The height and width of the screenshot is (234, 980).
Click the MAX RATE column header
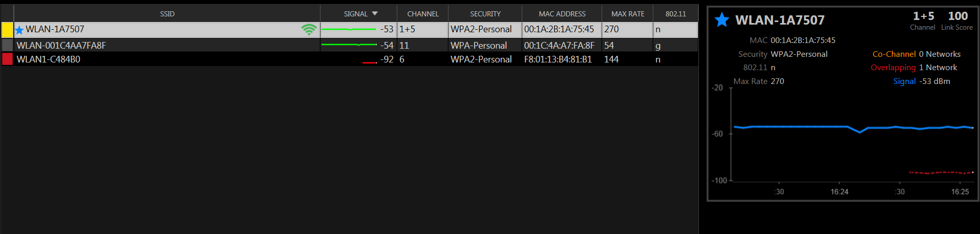coord(628,14)
